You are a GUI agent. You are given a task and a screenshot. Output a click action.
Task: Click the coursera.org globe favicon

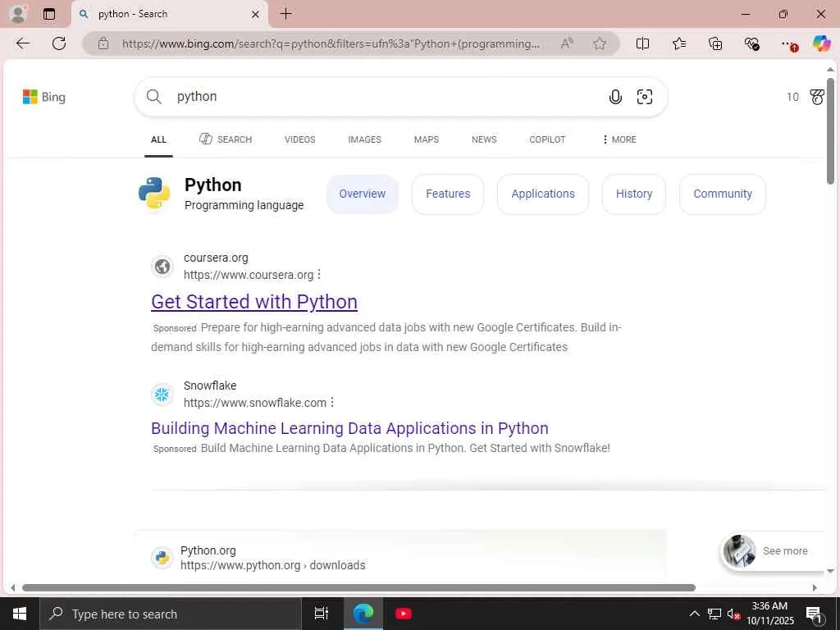pos(162,267)
